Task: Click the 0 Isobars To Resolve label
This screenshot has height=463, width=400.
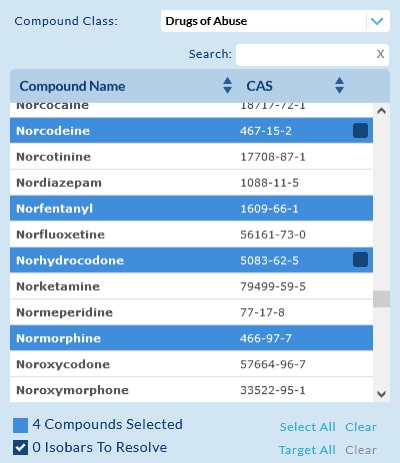Action: click(100, 447)
